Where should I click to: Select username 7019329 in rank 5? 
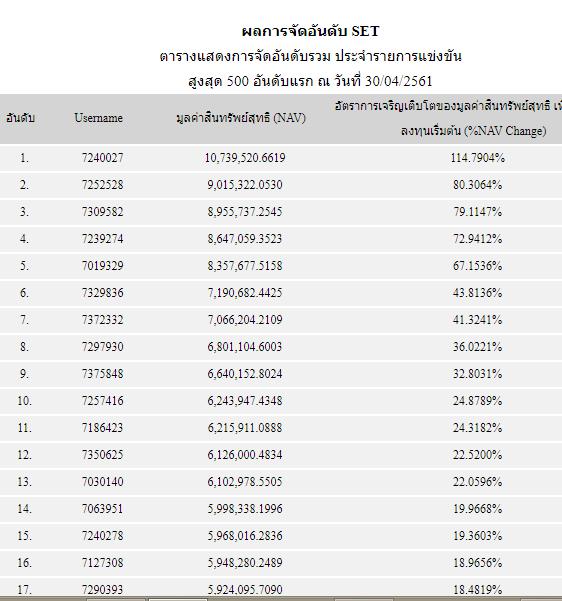click(x=102, y=266)
